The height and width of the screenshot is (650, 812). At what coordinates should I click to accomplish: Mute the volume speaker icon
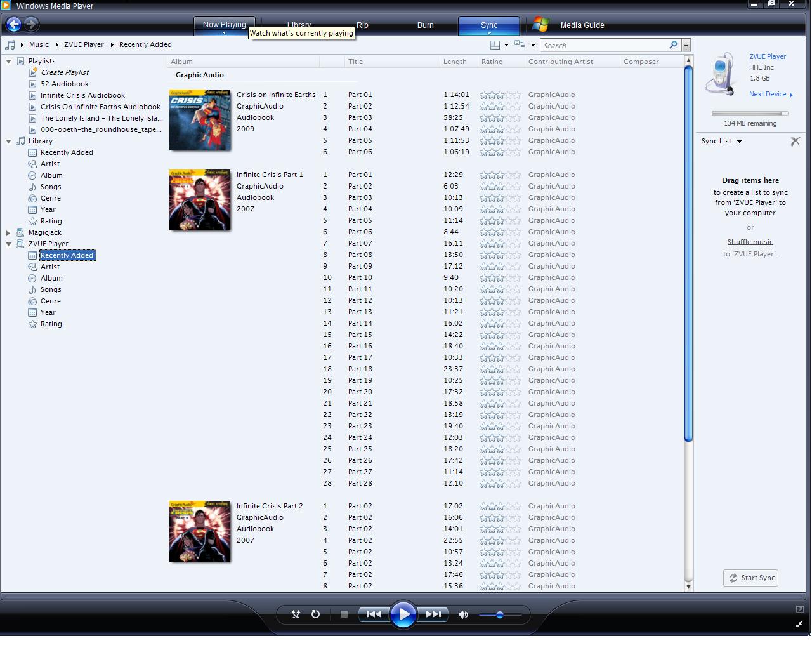[464, 614]
